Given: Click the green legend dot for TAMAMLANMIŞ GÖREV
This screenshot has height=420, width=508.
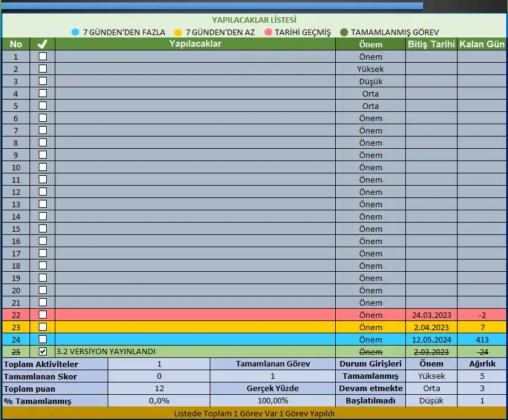Looking at the screenshot, I should click(344, 32).
